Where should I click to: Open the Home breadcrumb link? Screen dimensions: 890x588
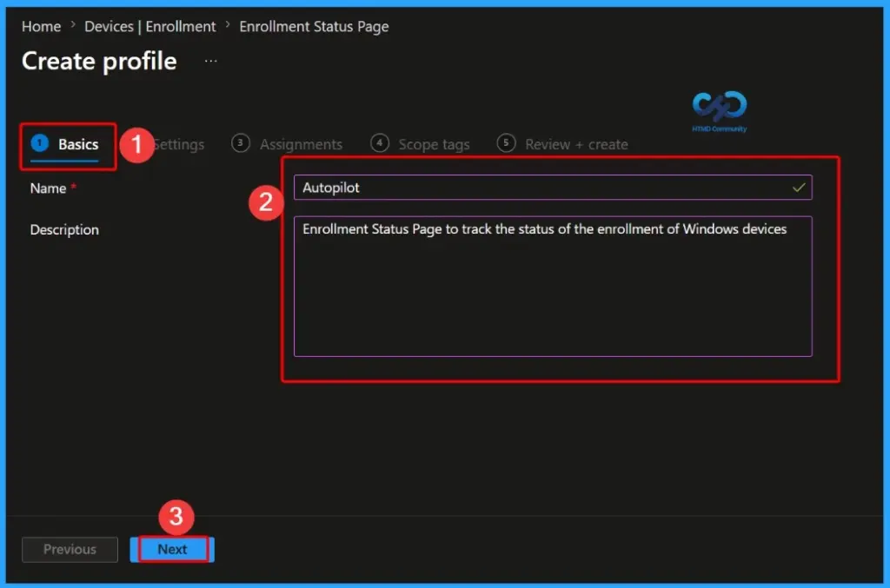point(41,27)
